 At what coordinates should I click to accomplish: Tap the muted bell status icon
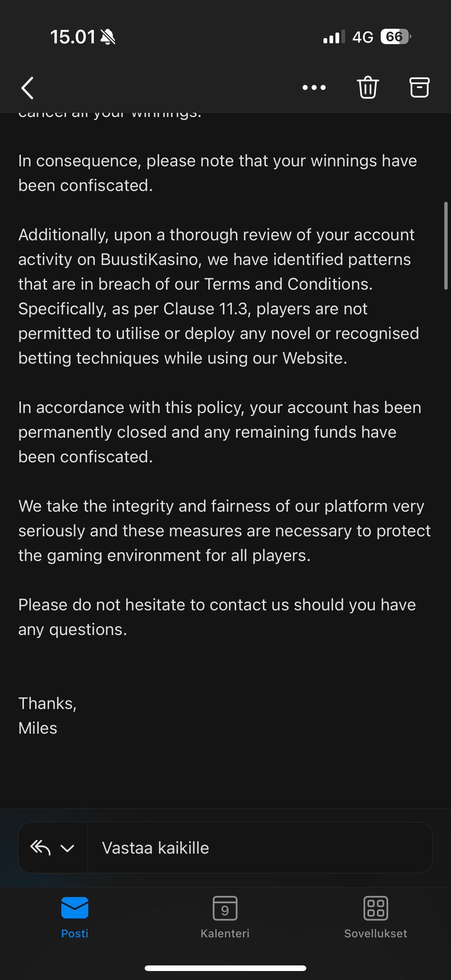coord(108,37)
